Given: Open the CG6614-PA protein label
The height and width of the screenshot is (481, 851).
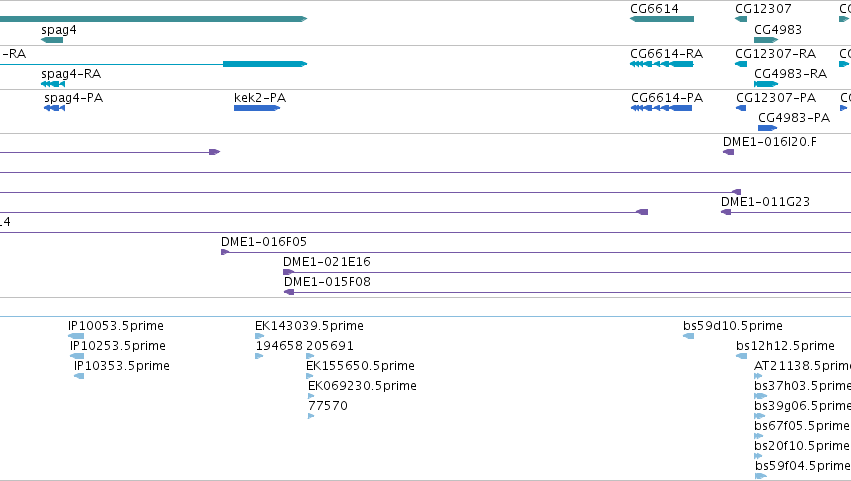Looking at the screenshot, I should [x=667, y=98].
